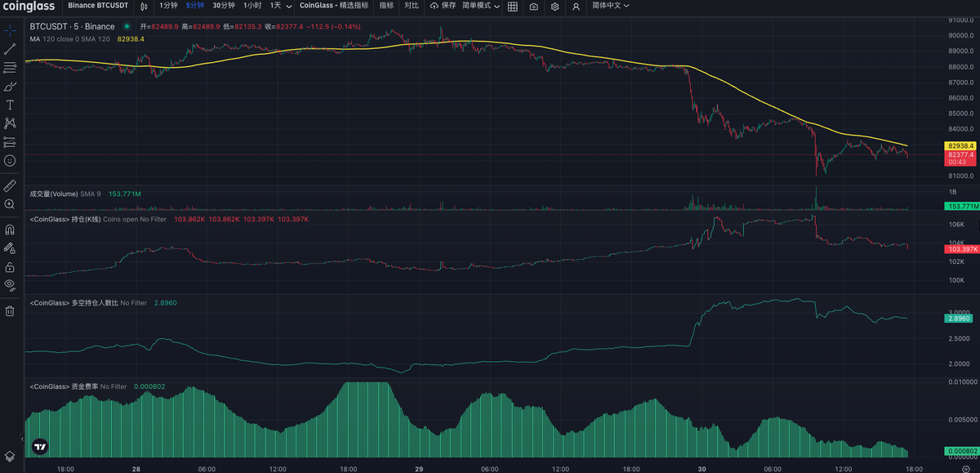Toggle lock all drawing tools
This screenshot has width=980, height=473.
tap(10, 266)
